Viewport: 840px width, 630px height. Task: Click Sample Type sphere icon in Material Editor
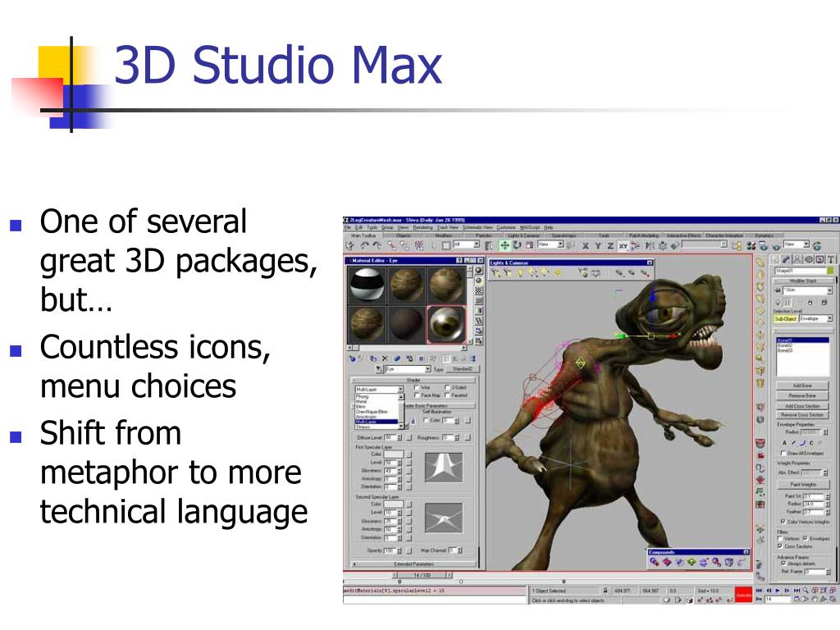478,271
